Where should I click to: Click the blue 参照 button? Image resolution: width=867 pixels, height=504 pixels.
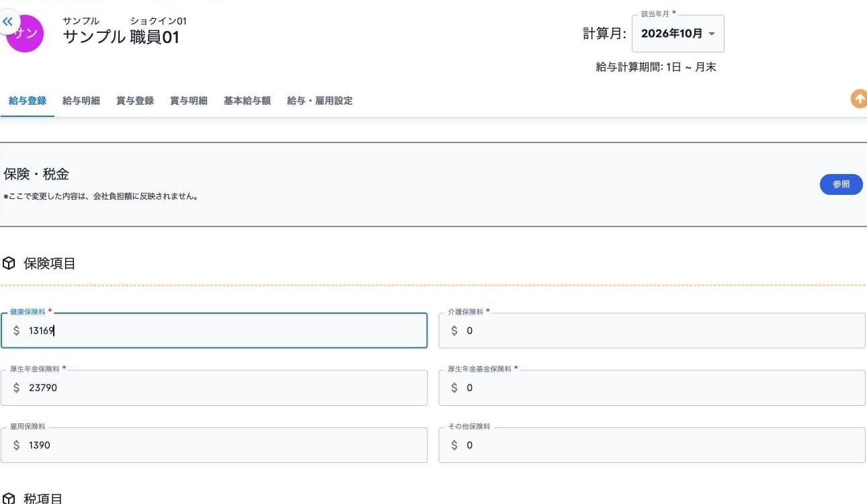841,184
